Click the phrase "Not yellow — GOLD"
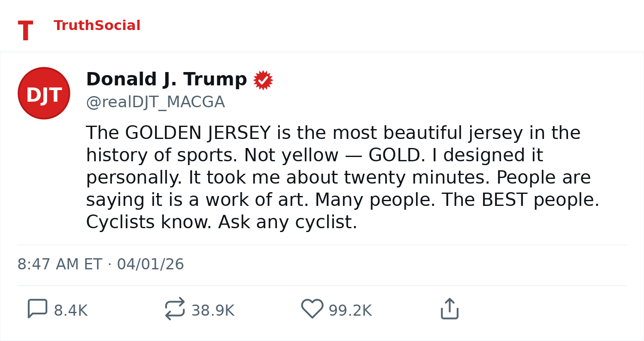Screen dimensions: 644x341 point(334,156)
